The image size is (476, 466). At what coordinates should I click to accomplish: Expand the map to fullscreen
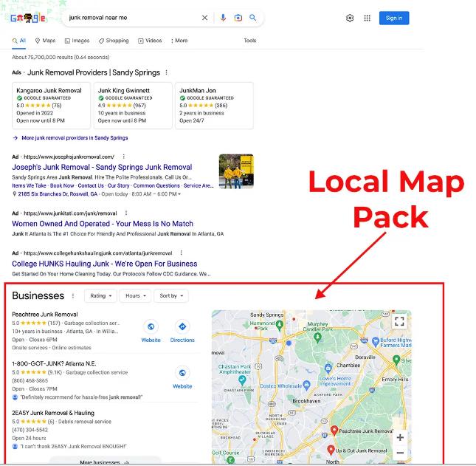point(399,321)
